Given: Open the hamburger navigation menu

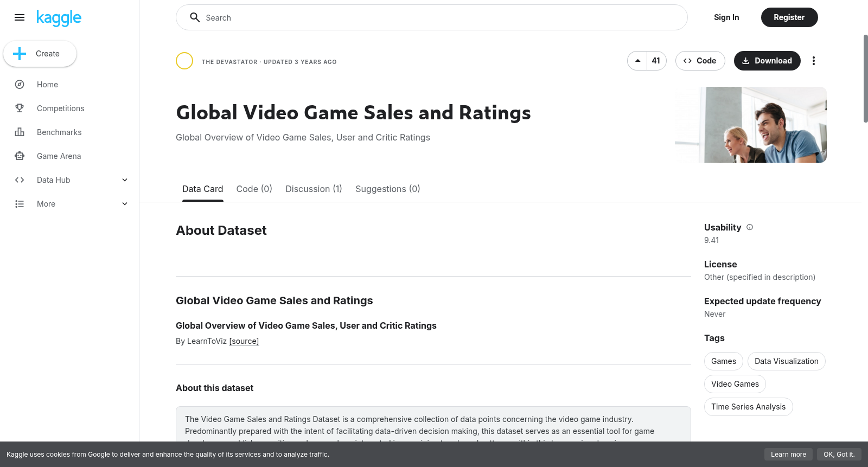Looking at the screenshot, I should click(x=20, y=17).
